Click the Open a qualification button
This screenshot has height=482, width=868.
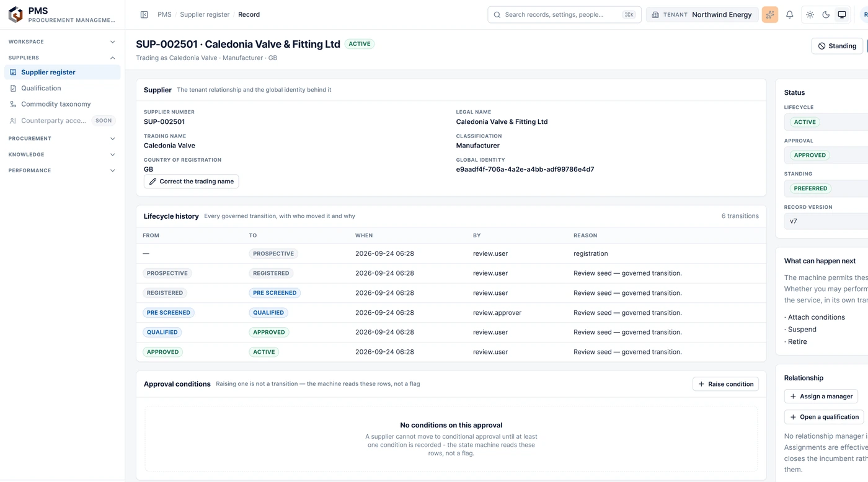824,417
